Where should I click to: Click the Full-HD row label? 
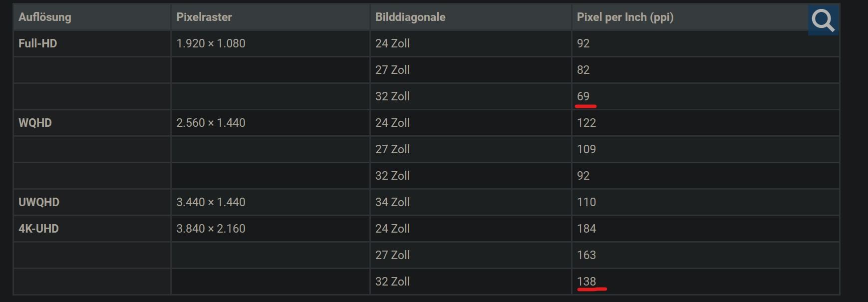click(x=38, y=44)
